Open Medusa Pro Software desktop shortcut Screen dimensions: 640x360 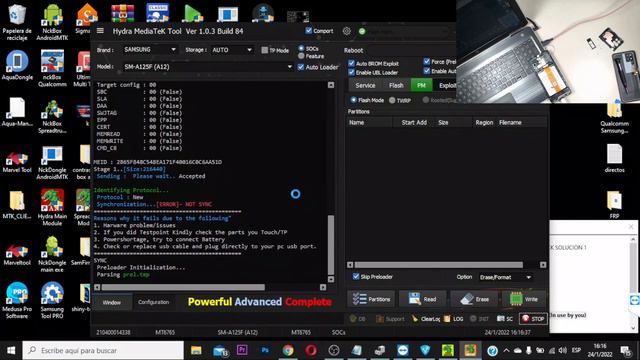[x=17, y=300]
